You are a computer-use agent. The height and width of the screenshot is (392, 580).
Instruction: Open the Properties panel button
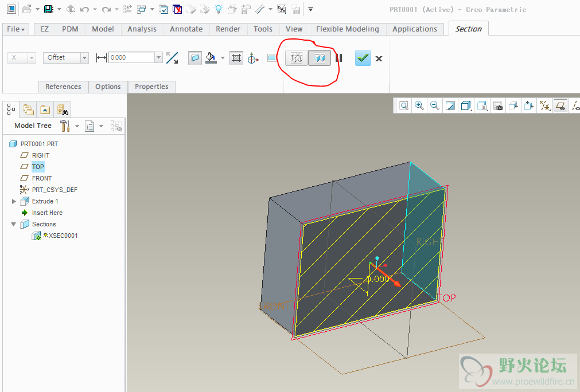151,87
